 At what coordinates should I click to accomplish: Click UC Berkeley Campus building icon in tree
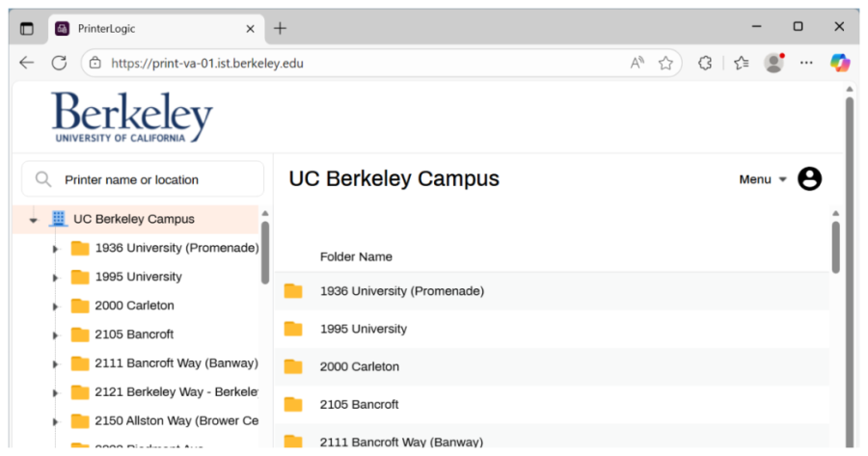pos(59,219)
